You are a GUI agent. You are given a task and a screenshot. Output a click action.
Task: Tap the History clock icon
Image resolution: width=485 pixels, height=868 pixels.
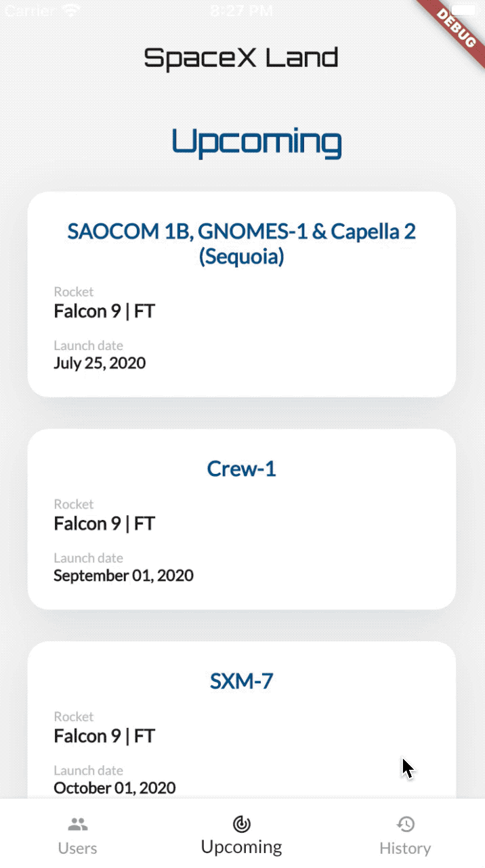click(405, 824)
